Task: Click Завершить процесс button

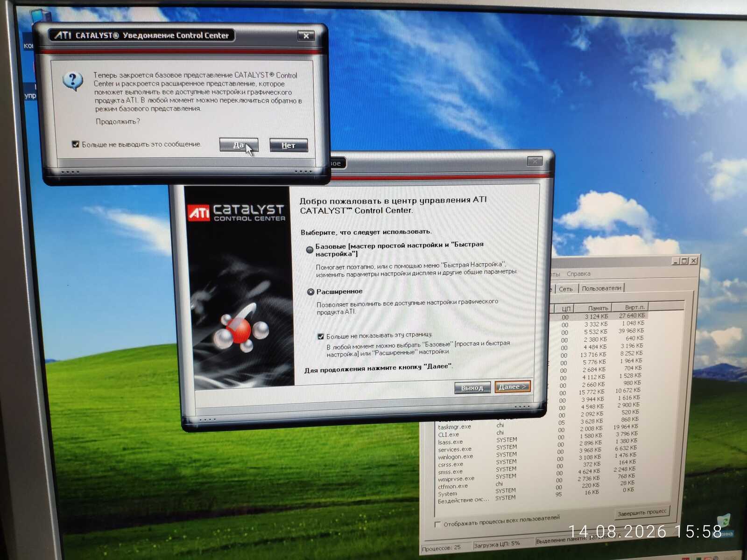Action: (642, 512)
